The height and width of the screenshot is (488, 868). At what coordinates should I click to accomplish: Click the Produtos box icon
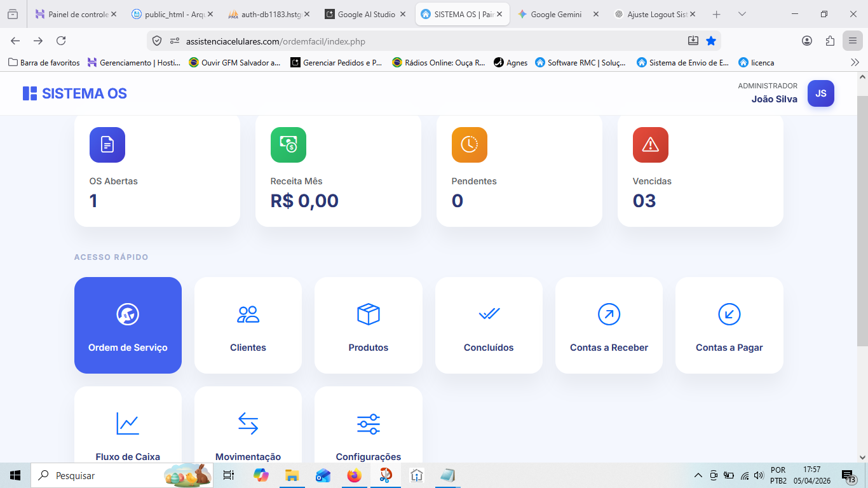368,314
